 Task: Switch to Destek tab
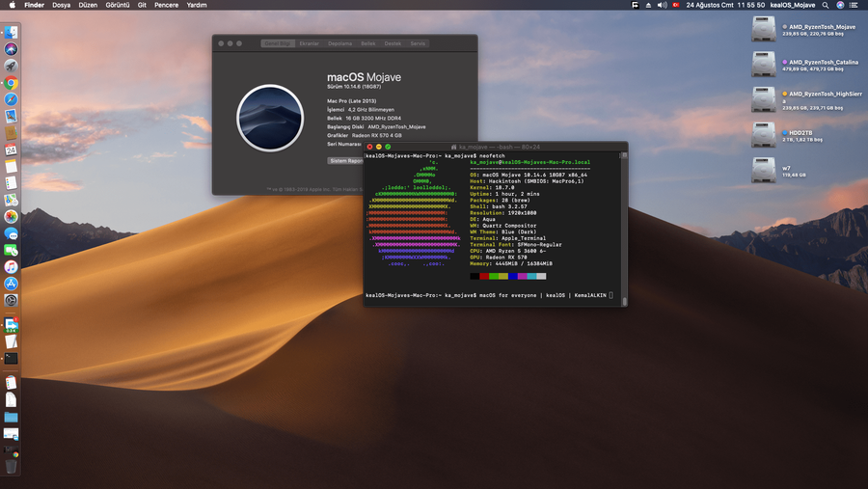[393, 43]
